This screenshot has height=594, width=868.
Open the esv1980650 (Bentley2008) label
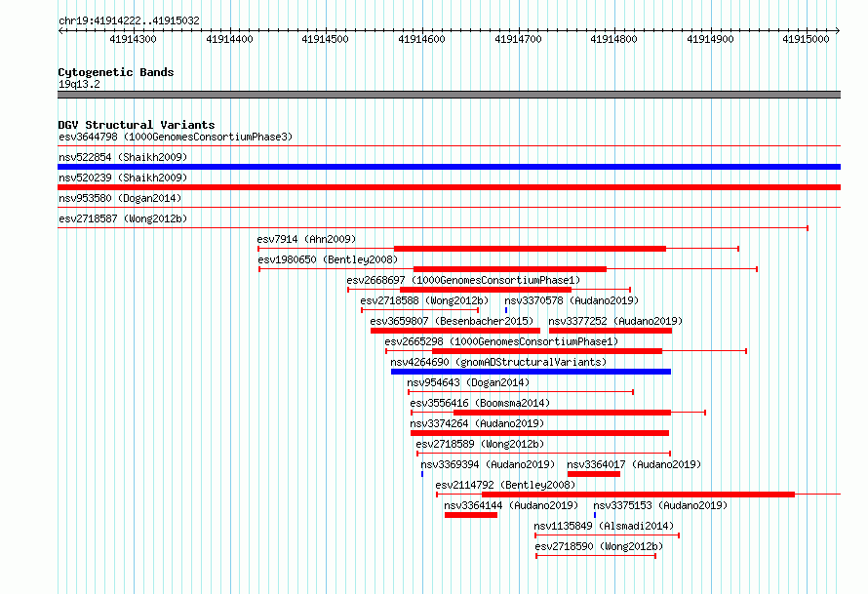click(x=328, y=259)
